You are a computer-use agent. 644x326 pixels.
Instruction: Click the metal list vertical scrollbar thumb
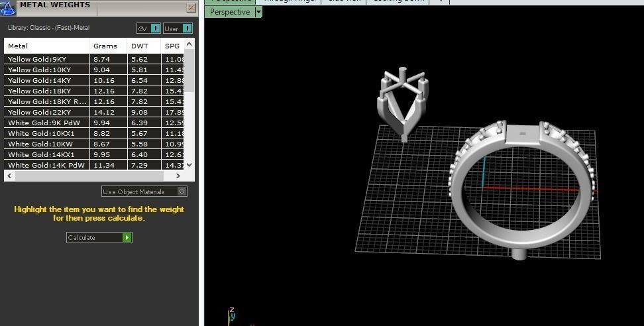tap(189, 71)
